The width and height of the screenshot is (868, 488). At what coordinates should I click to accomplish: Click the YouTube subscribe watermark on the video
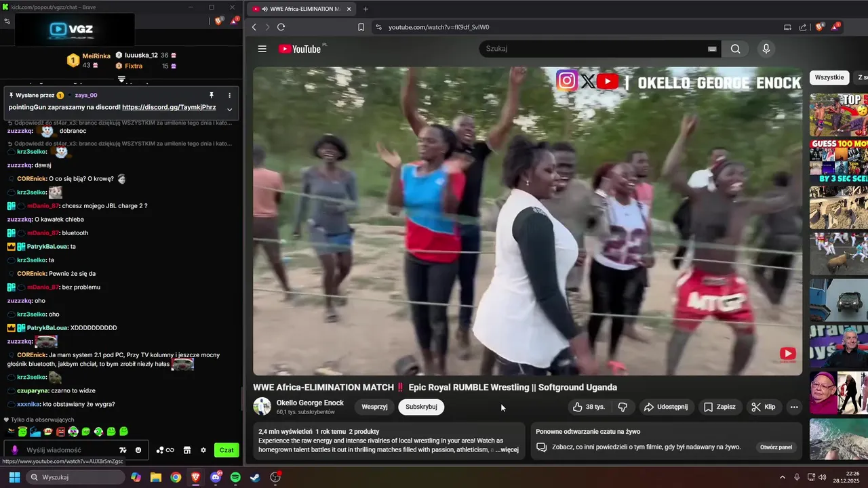coord(787,353)
